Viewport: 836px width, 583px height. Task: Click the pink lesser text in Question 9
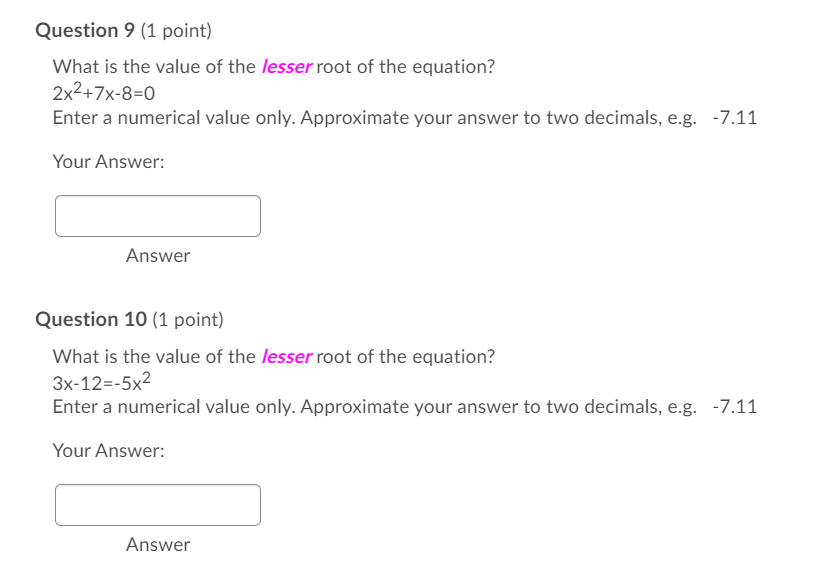click(x=284, y=67)
